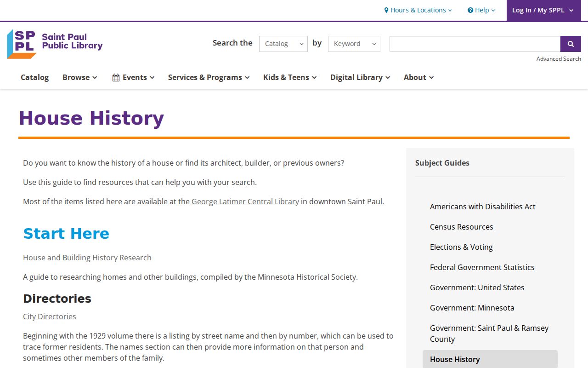588x368 pixels.
Task: Open the Log In / My SPPL menu
Action: tap(543, 10)
